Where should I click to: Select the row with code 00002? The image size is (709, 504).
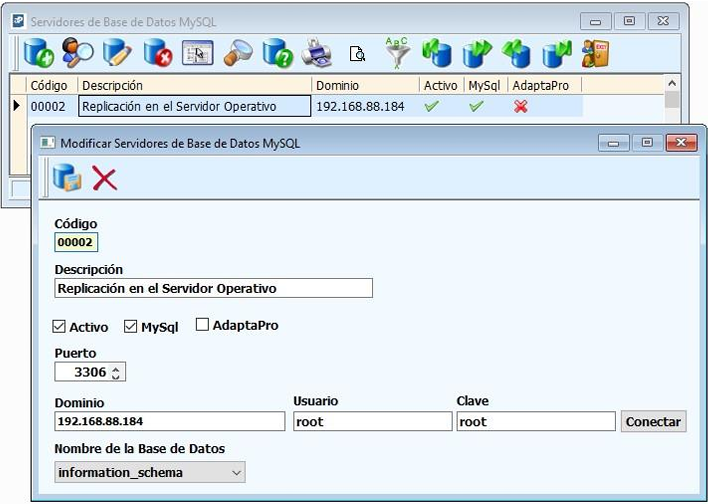[49, 106]
